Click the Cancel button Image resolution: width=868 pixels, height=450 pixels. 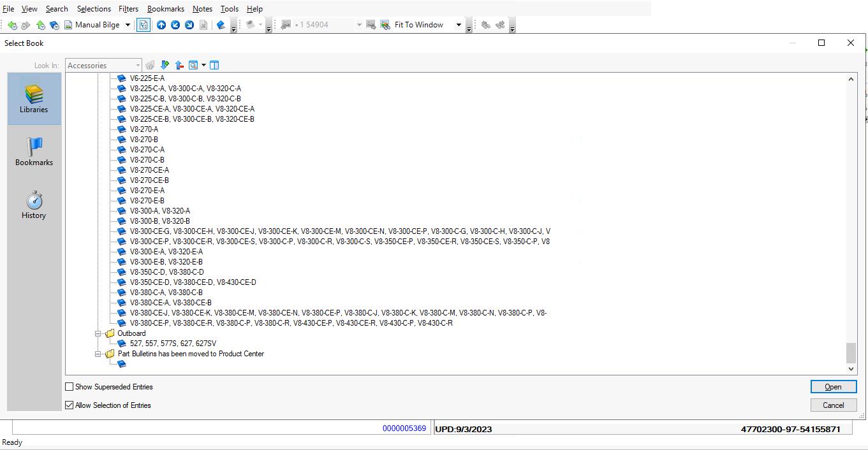coord(833,405)
